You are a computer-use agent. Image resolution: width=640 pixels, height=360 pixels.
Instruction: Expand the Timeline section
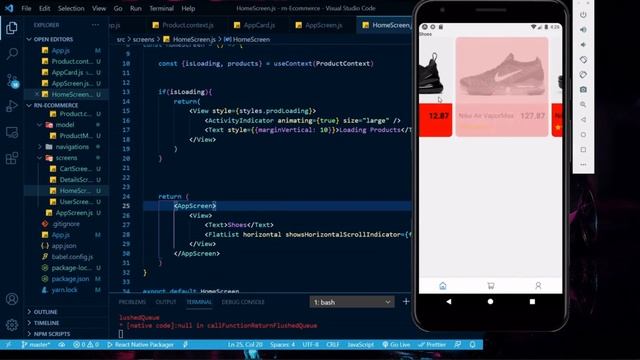point(46,323)
